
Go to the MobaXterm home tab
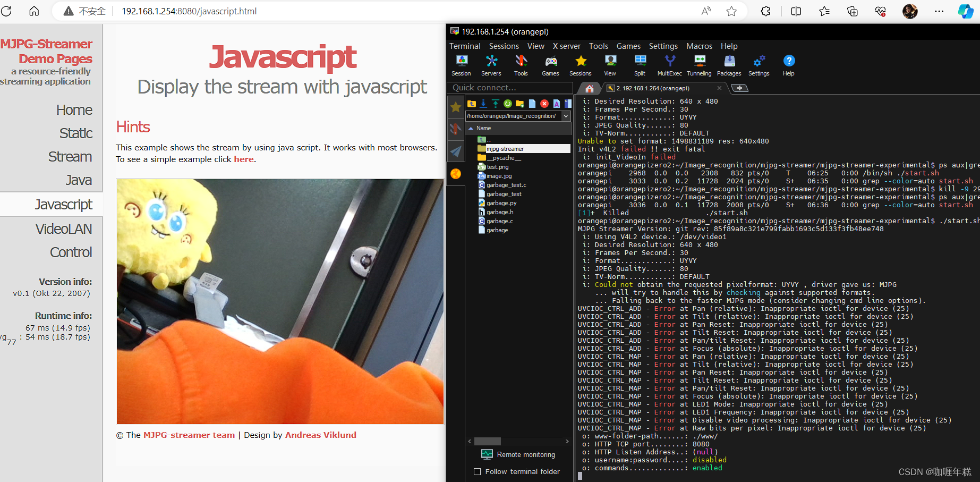click(590, 88)
